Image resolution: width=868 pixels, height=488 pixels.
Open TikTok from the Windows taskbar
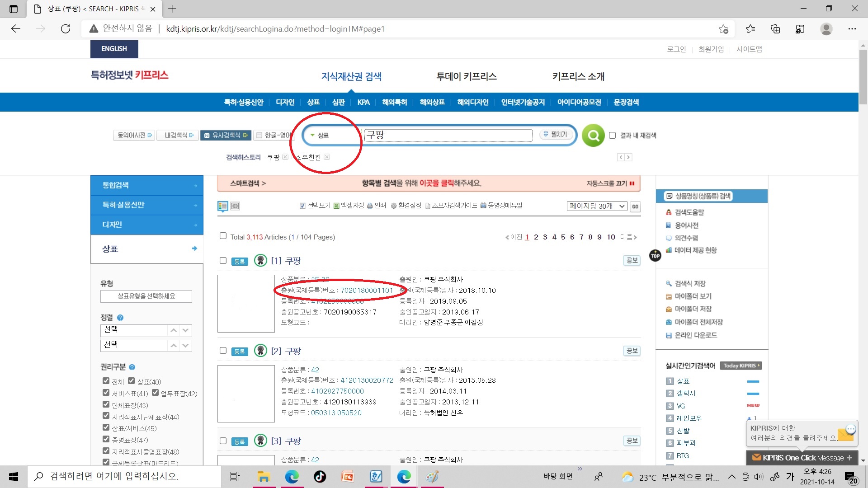[x=320, y=476]
